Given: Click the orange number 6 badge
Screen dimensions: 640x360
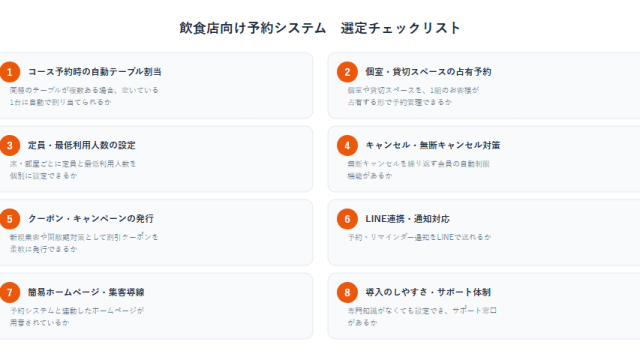Looking at the screenshot, I should (347, 219).
